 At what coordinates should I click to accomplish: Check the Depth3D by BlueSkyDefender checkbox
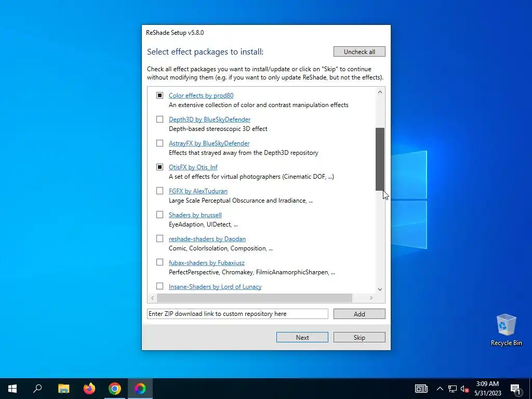(x=159, y=119)
